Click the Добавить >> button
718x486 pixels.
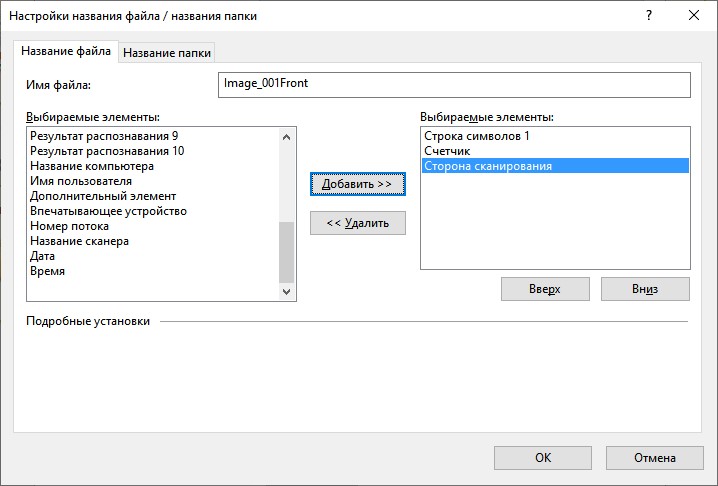click(x=358, y=184)
